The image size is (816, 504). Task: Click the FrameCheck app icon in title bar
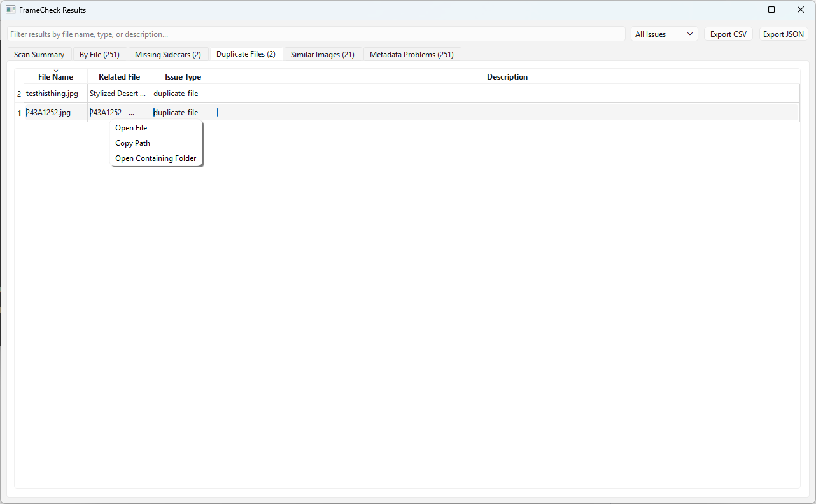10,10
